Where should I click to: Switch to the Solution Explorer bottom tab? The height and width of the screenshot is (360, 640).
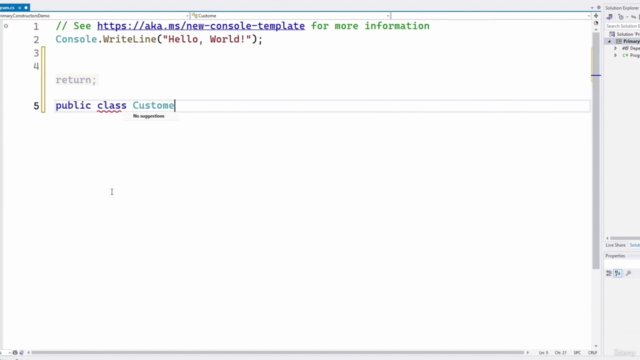click(635, 245)
